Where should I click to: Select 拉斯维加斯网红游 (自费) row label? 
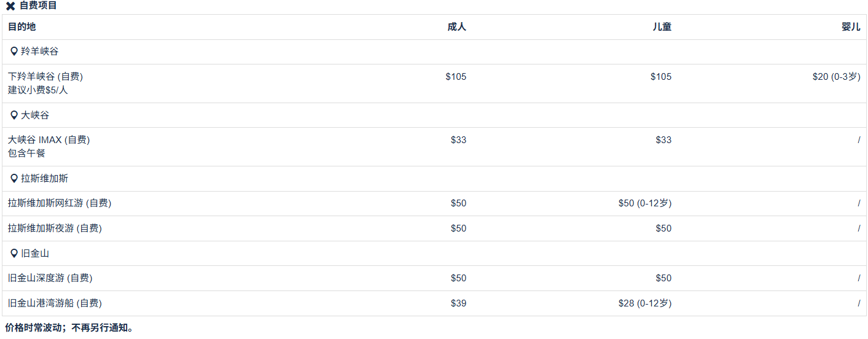60,203
